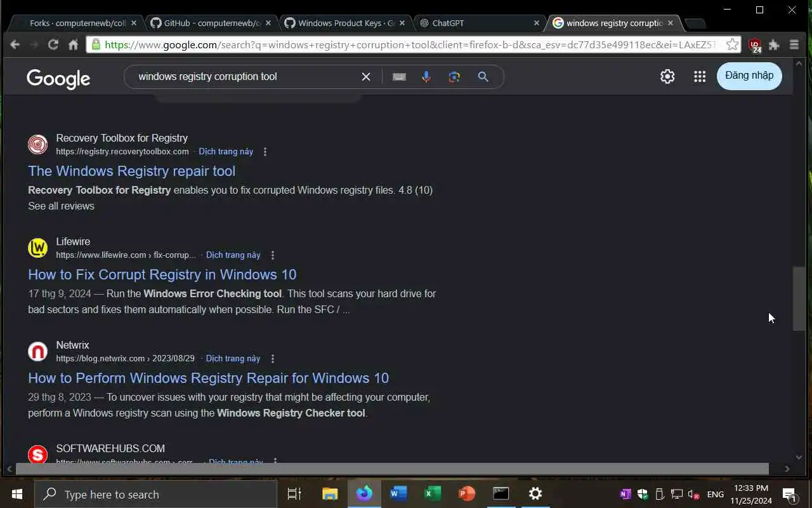Start voice search with microphone icon

426,77
